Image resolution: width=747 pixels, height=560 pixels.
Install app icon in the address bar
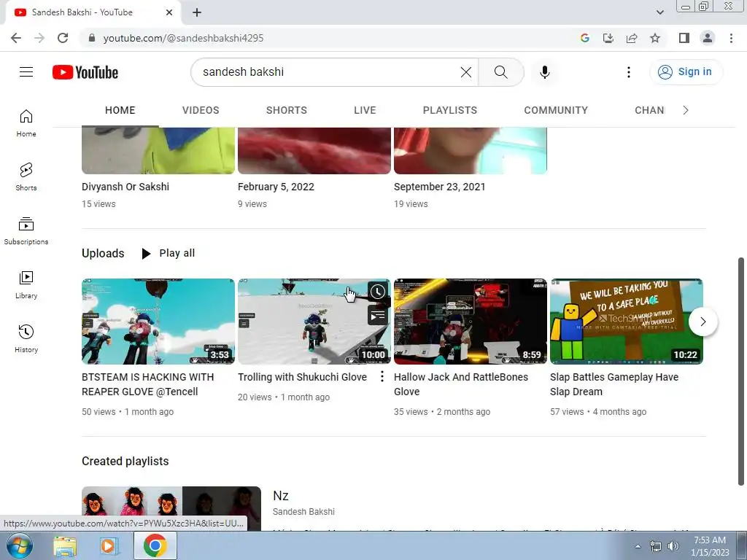coord(608,38)
